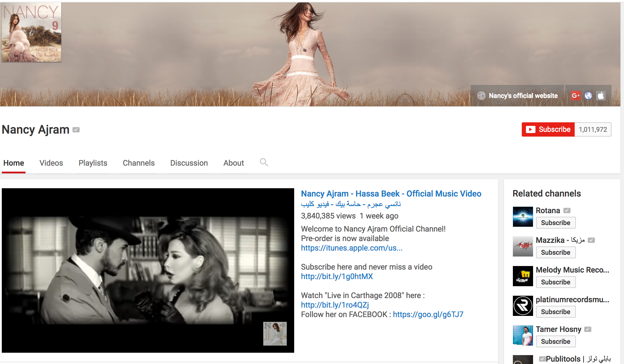Open the Videos tab
Viewport: 624px width, 364px height.
[51, 163]
